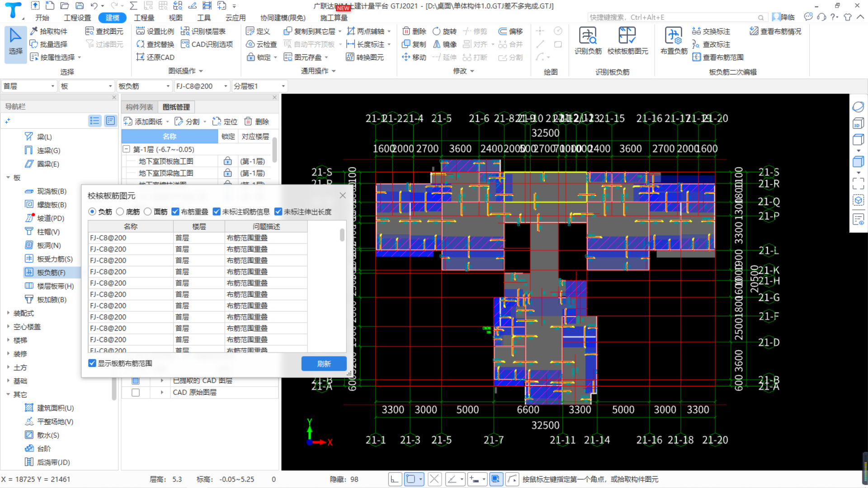The width and height of the screenshot is (868, 488).
Task: Click the 定位 tool in 图纸管理
Action: pos(225,122)
